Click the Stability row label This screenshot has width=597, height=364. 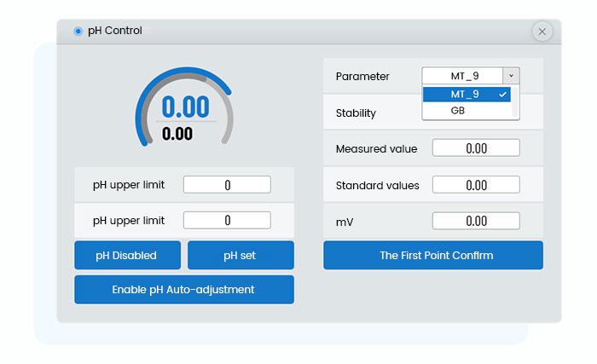[356, 113]
